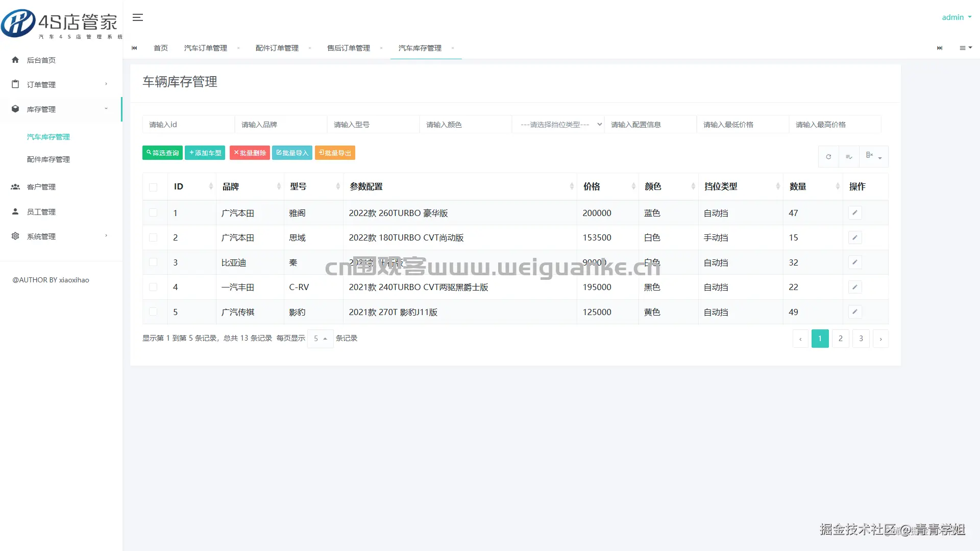The height and width of the screenshot is (551, 980).
Task: Toggle the sidebar hamburger menu icon
Action: tap(138, 17)
